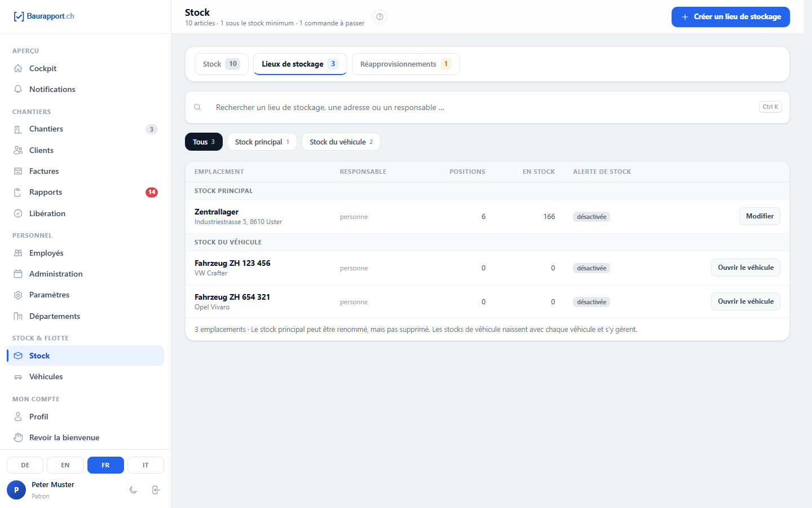
Task: Go to Employés page
Action: tap(85, 253)
